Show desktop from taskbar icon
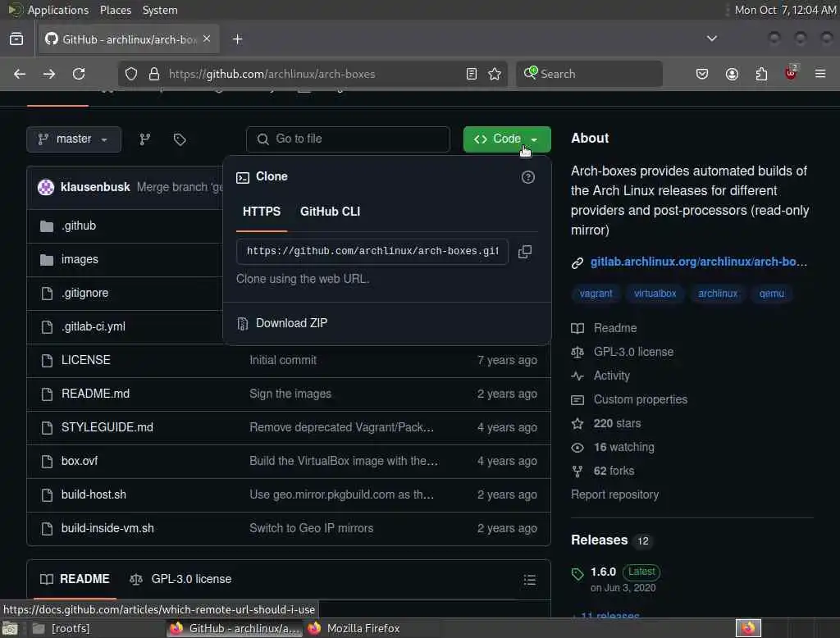The image size is (840, 638). [x=10, y=628]
